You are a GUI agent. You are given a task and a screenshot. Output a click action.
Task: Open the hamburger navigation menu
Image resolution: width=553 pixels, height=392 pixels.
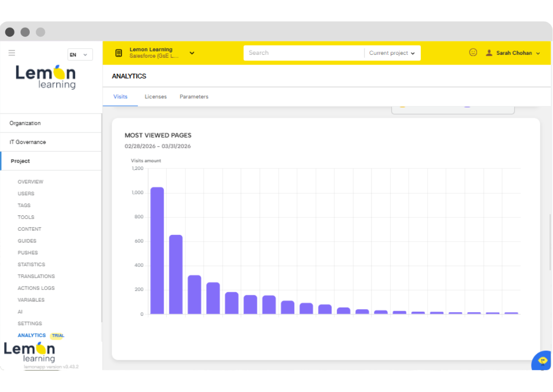tap(11, 52)
